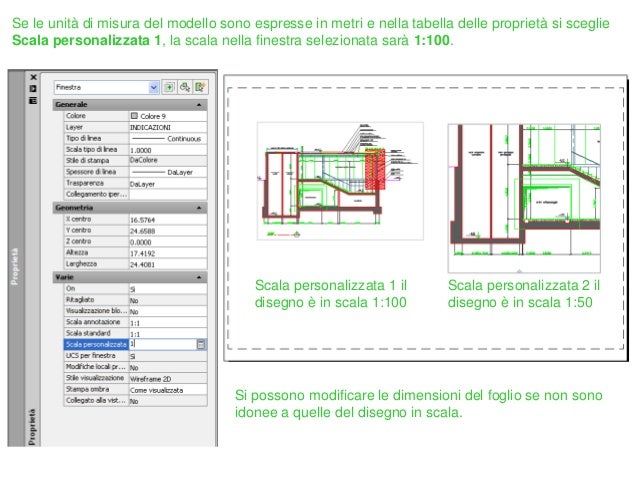Click the Scala personalizzata property label

coord(96,345)
